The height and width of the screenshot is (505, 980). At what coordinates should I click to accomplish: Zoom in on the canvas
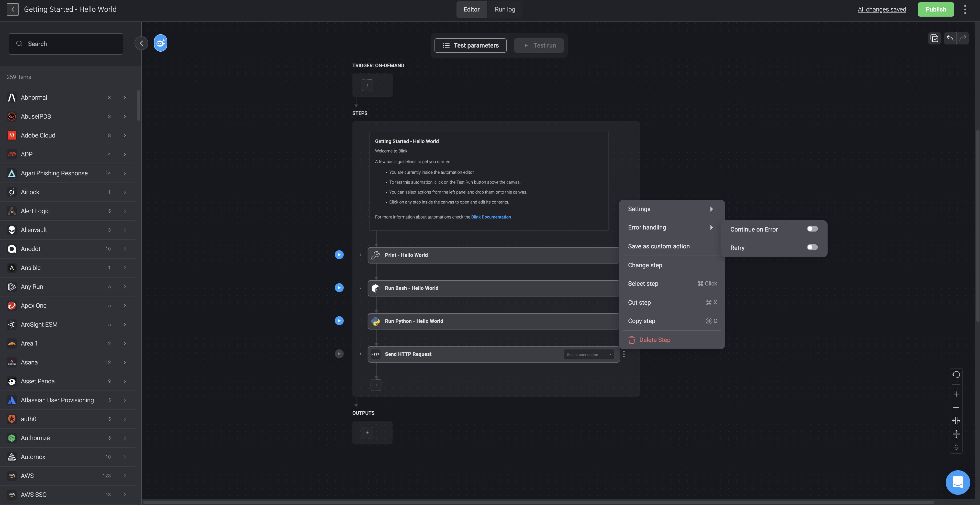tap(956, 394)
